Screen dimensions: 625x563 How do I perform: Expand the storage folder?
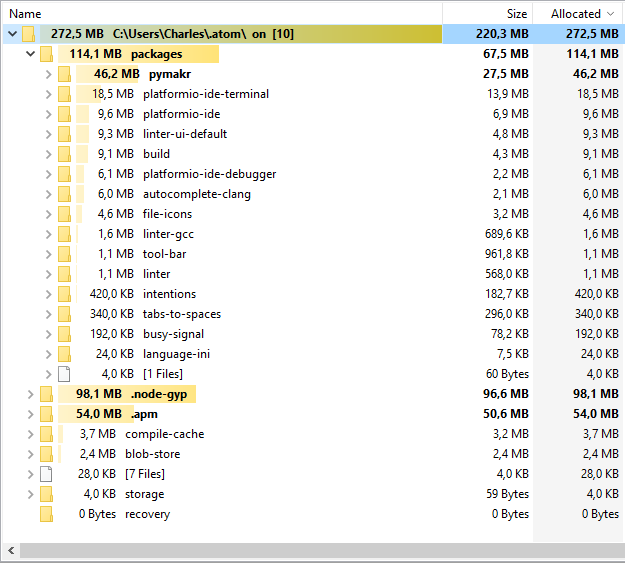point(30,494)
